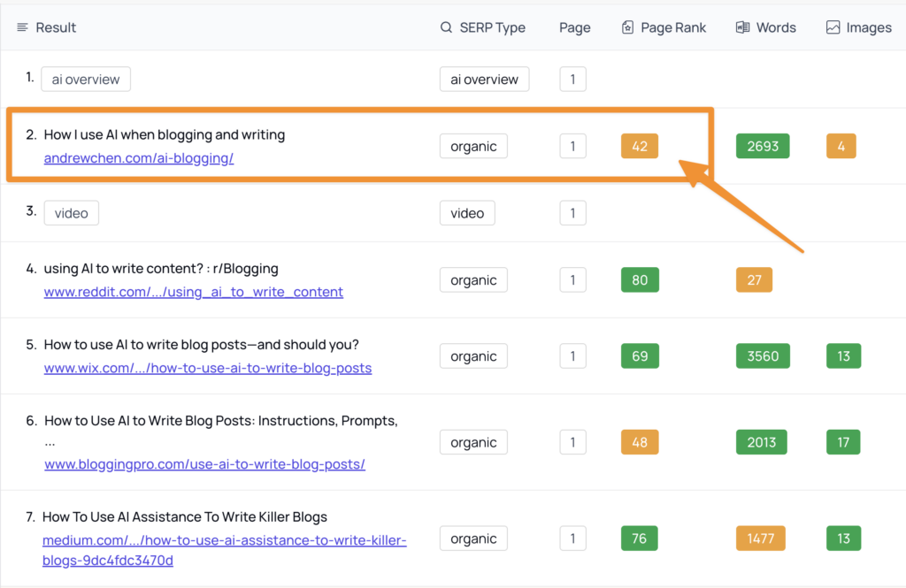Click the video badge under SERP Type
The height and width of the screenshot is (588, 906).
(x=467, y=213)
